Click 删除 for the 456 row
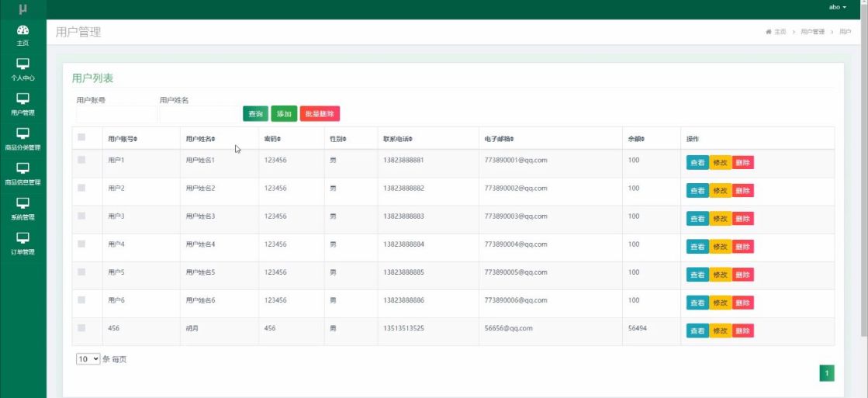The width and height of the screenshot is (868, 398). point(743,331)
